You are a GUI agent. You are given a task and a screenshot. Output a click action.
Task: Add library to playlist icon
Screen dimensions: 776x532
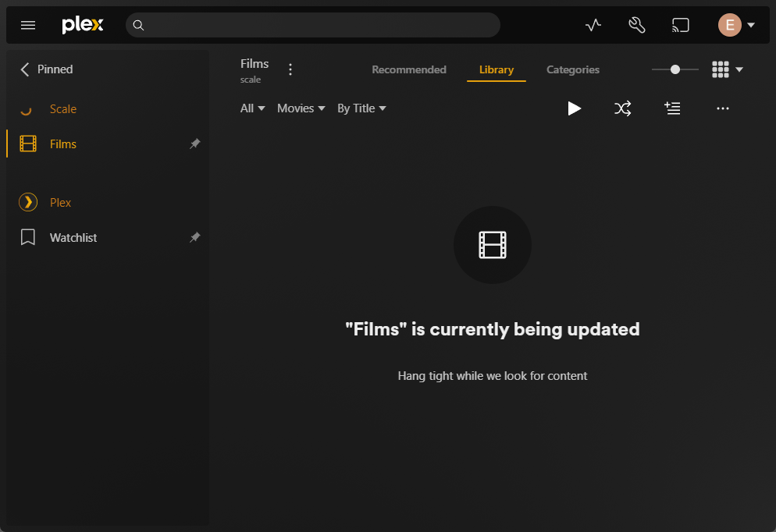[x=672, y=108]
